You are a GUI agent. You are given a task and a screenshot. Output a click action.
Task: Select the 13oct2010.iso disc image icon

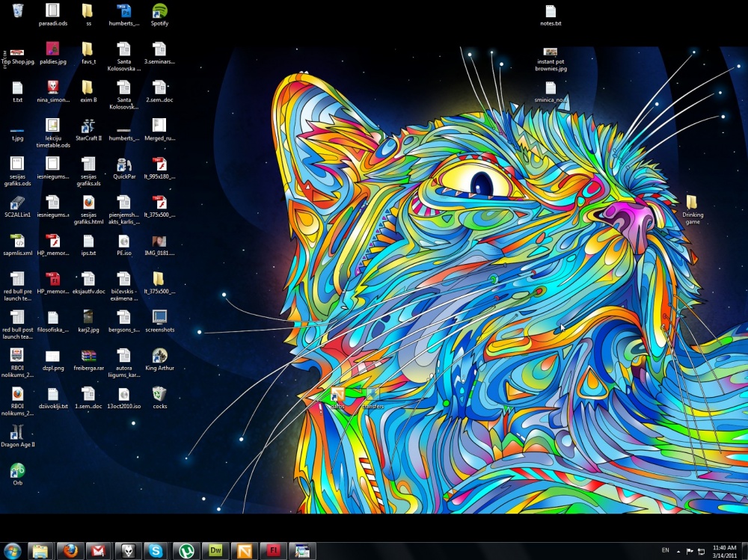click(124, 394)
